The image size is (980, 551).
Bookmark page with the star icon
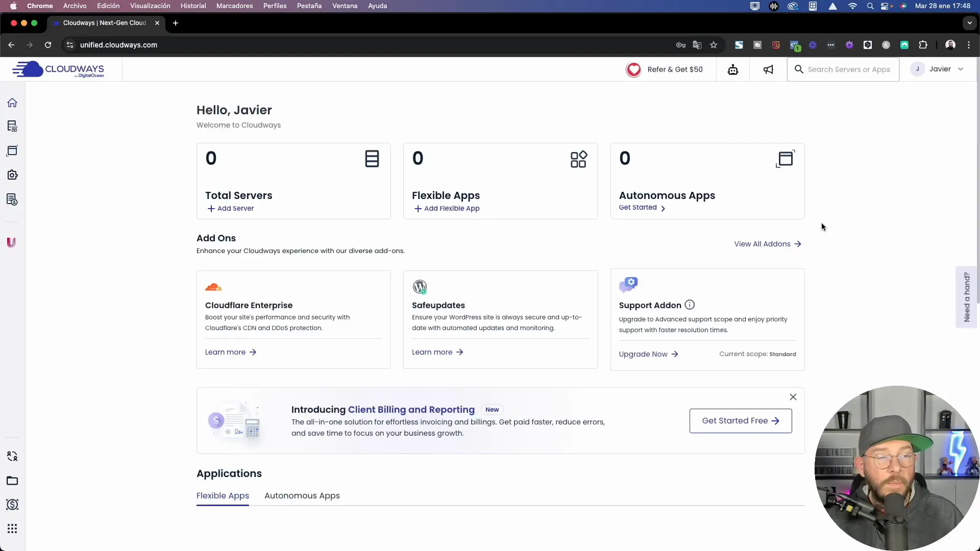pos(714,45)
